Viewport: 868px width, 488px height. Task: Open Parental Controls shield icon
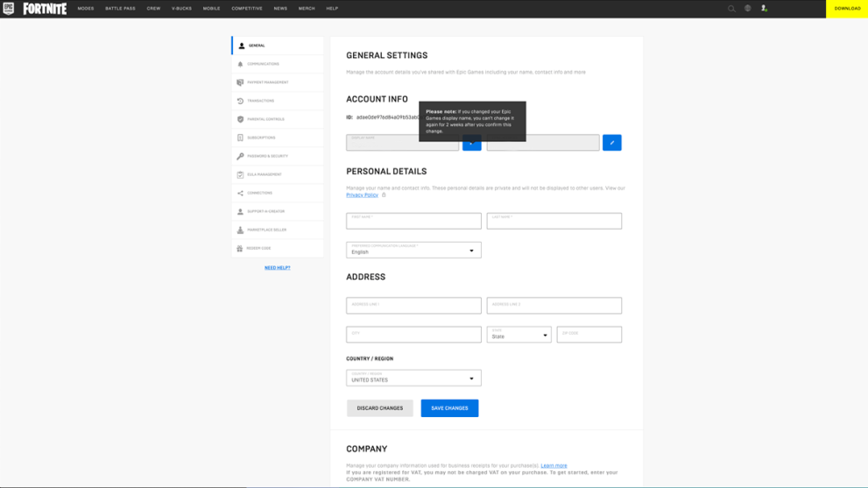(240, 119)
